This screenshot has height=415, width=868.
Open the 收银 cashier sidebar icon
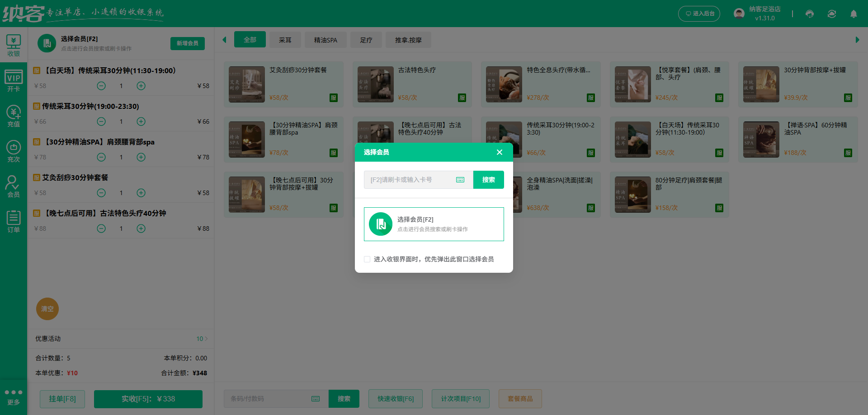(x=14, y=46)
